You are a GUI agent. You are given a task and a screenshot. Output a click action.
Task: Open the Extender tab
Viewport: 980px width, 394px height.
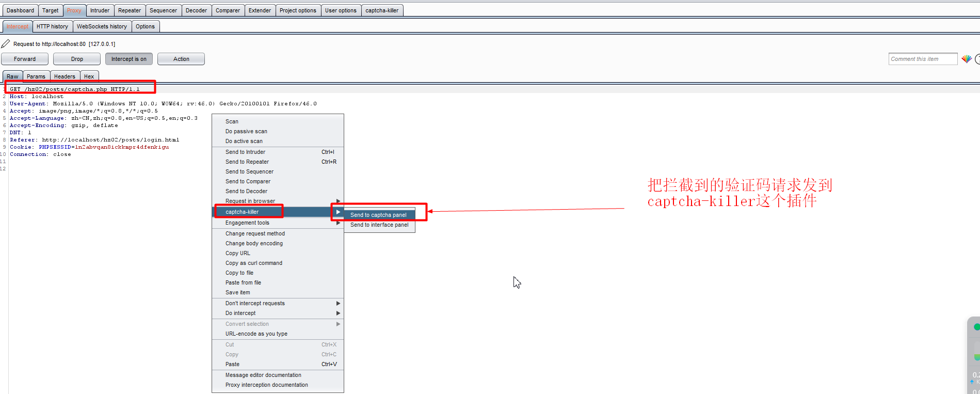coord(260,10)
